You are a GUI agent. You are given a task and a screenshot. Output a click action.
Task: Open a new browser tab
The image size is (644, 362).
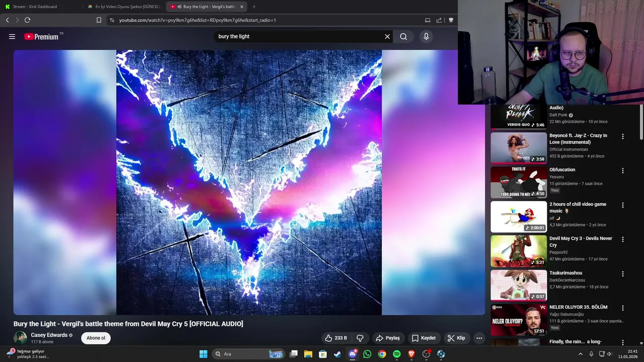click(254, 7)
